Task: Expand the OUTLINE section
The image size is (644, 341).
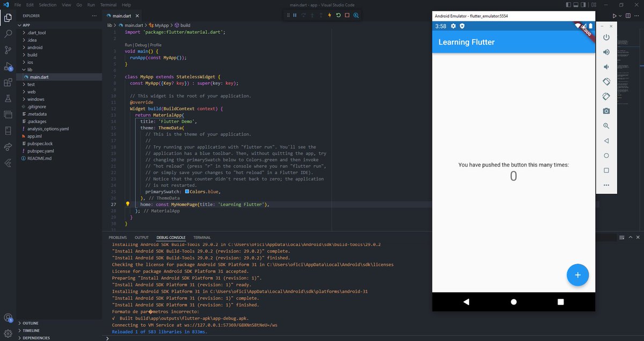Action: (59, 323)
